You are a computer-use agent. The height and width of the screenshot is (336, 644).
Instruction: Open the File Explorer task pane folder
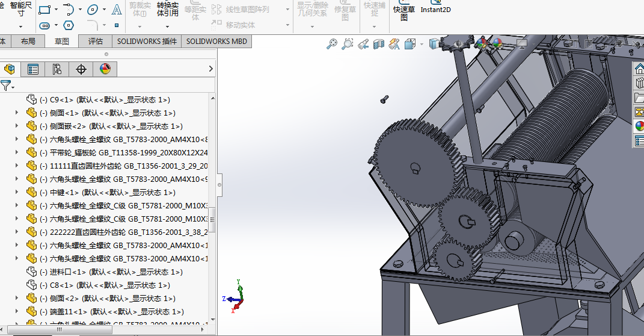pos(639,98)
